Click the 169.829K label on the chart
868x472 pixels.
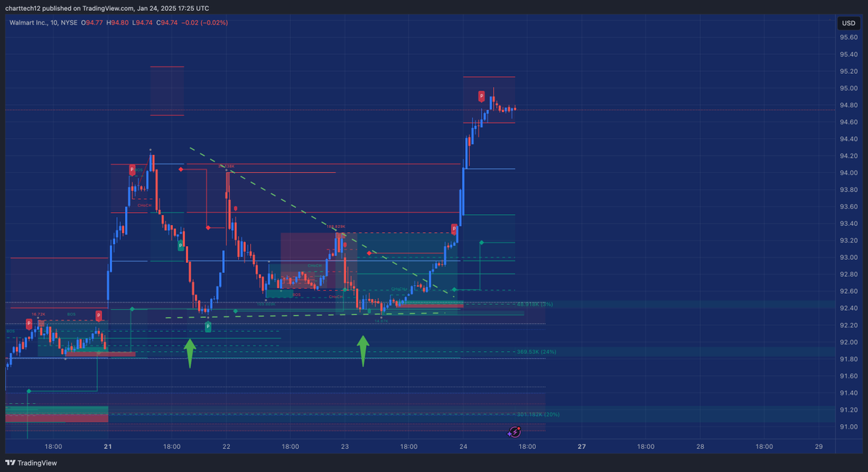tap(336, 227)
